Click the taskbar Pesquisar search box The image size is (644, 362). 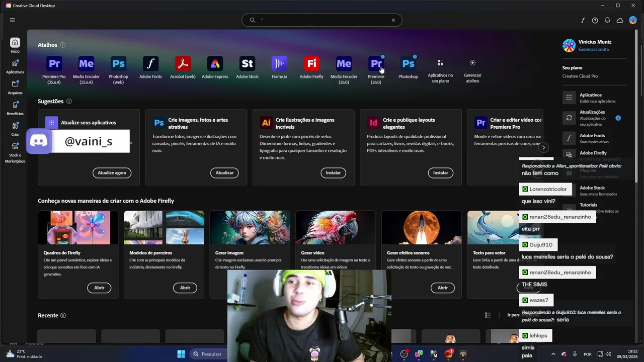tap(208, 354)
